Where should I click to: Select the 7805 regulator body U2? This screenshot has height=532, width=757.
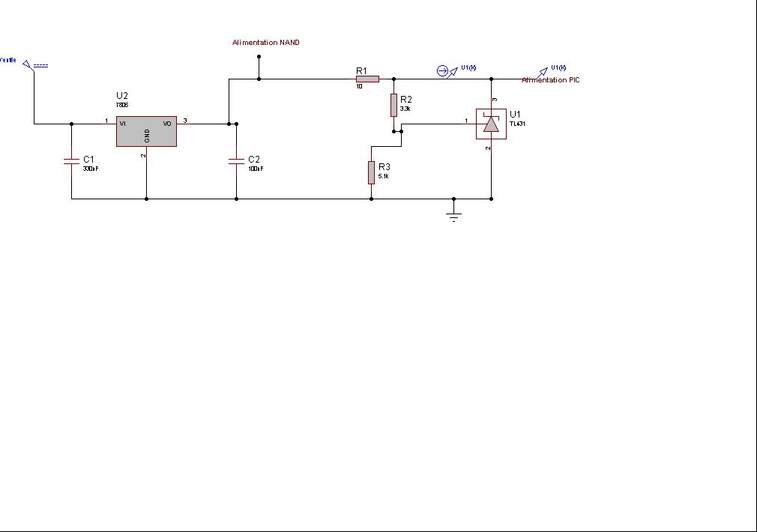pos(146,131)
